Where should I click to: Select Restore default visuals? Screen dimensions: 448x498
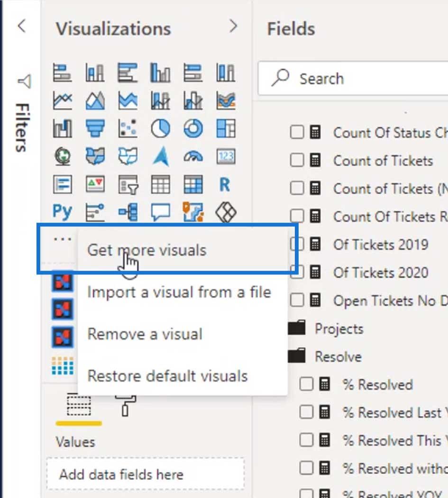[167, 376]
